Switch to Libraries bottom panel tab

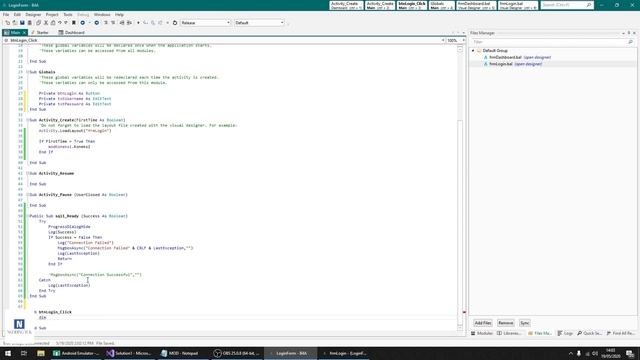point(509,333)
